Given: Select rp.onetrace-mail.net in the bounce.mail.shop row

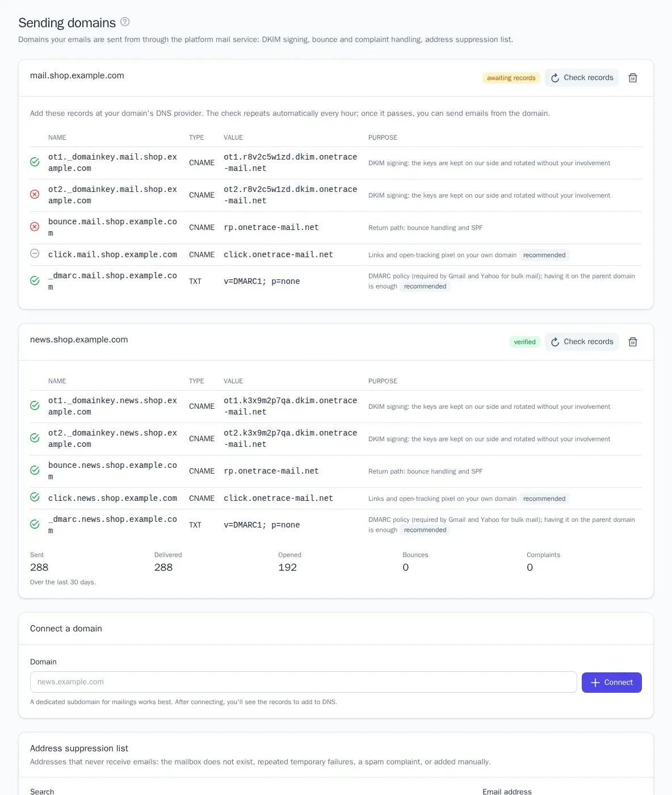Looking at the screenshot, I should coord(271,227).
